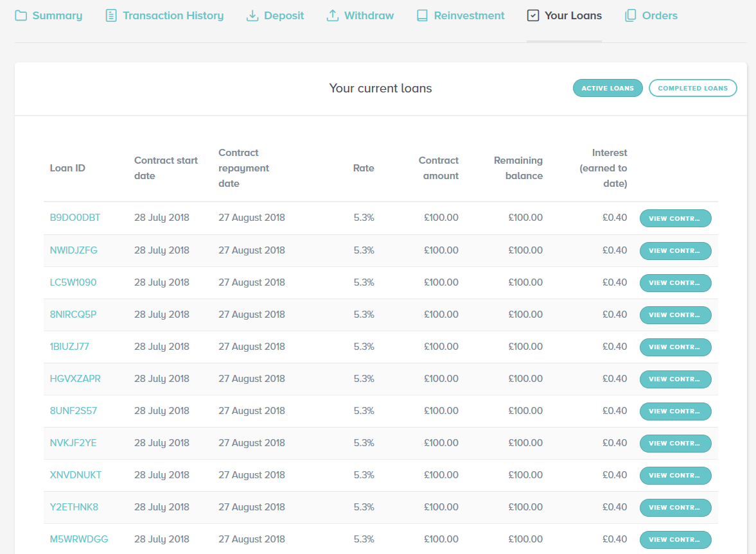View contract for loan 1BIUZJ77

(x=676, y=347)
